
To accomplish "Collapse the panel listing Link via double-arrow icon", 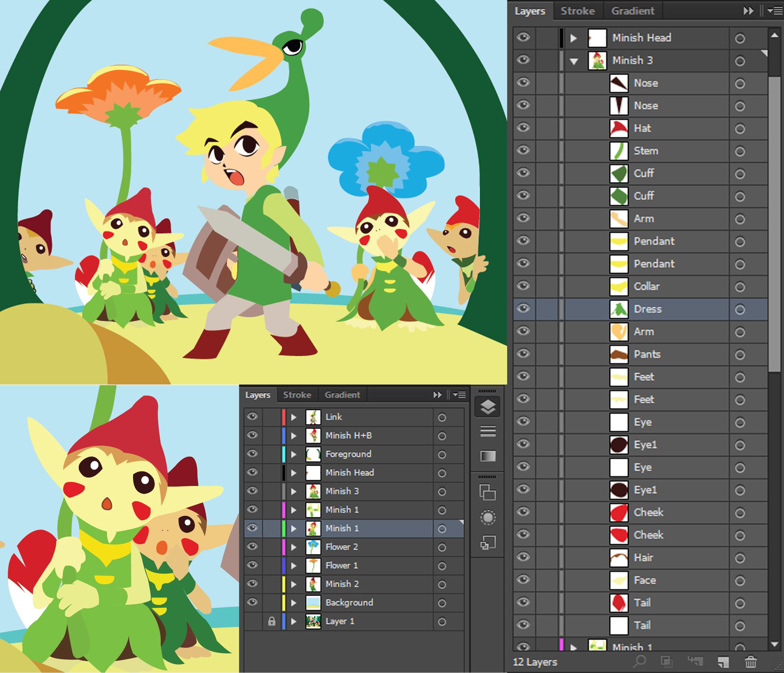I will [x=437, y=394].
